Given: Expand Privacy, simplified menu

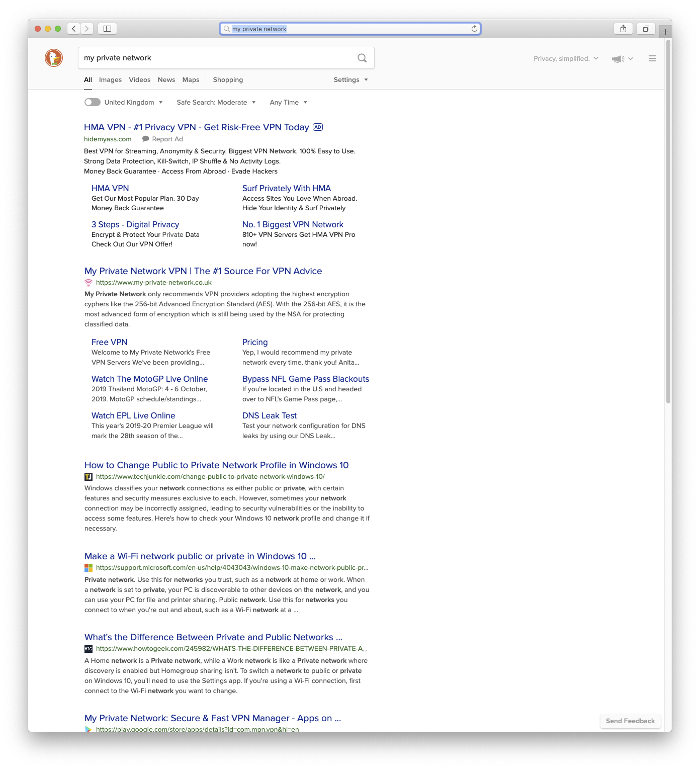Looking at the screenshot, I should [566, 58].
